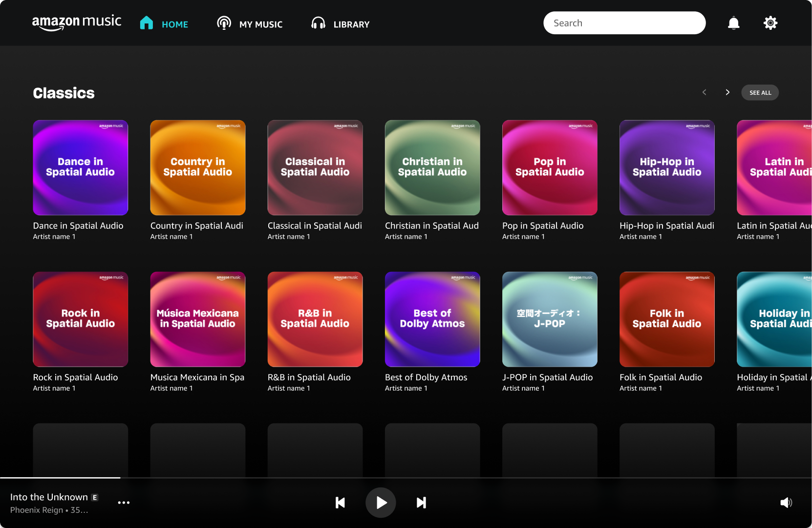Open the three-dot more options menu
This screenshot has width=812, height=528.
click(x=124, y=503)
